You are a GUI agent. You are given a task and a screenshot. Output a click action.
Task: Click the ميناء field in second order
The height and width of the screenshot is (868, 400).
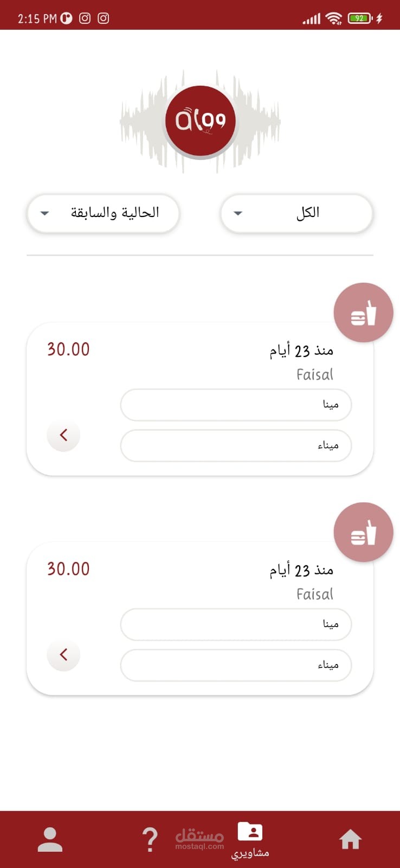coord(236,665)
